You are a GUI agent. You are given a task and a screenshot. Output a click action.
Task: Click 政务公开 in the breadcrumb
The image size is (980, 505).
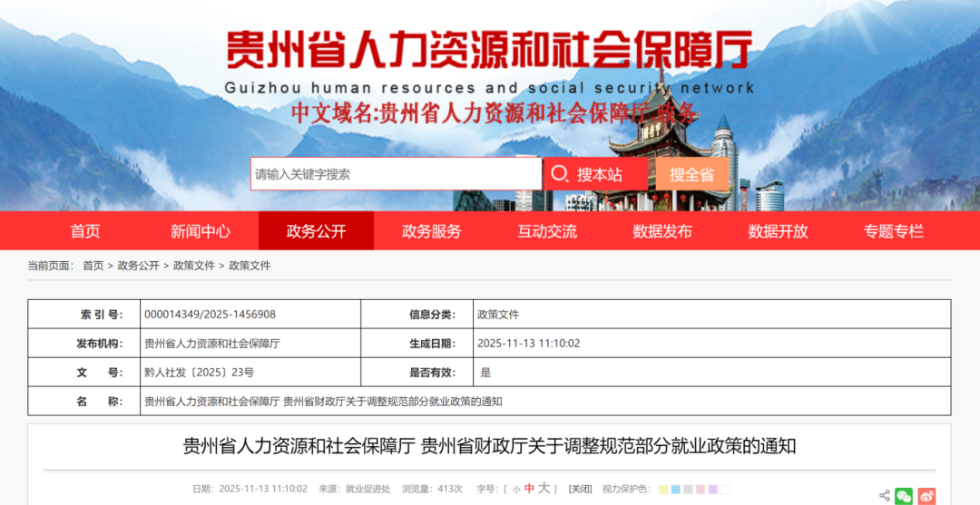click(x=138, y=266)
